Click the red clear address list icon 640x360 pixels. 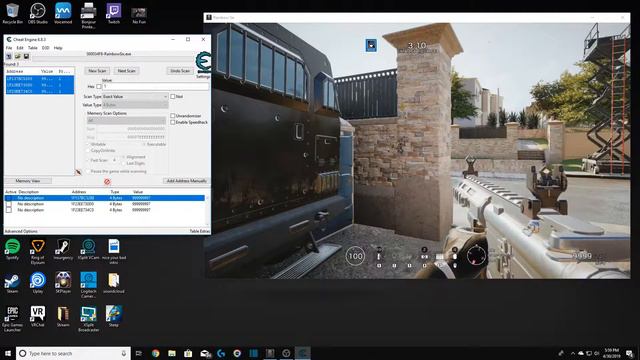(x=107, y=181)
